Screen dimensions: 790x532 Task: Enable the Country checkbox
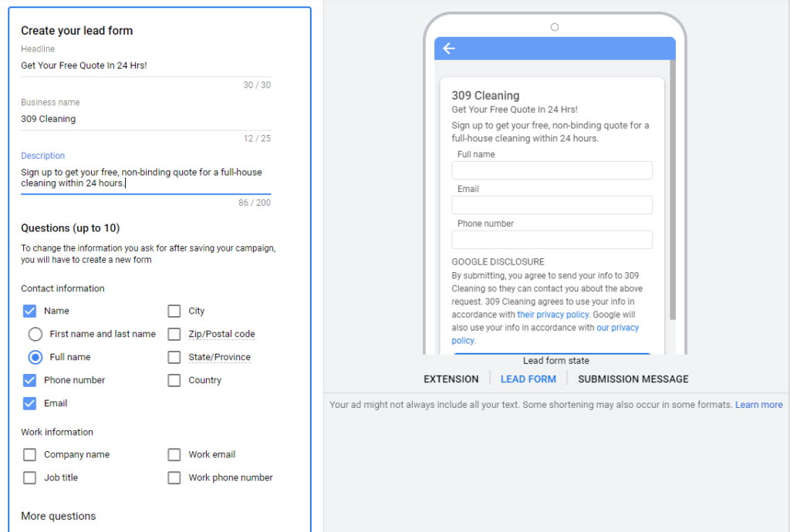(174, 380)
